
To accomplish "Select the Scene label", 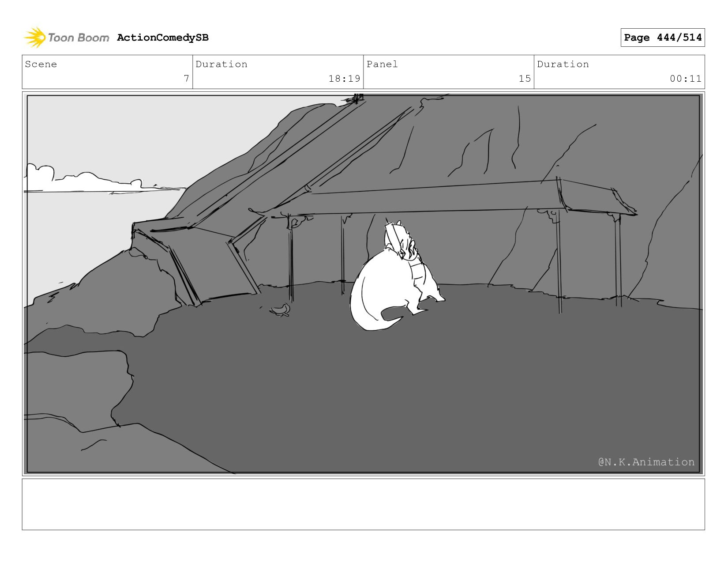I will coord(41,64).
